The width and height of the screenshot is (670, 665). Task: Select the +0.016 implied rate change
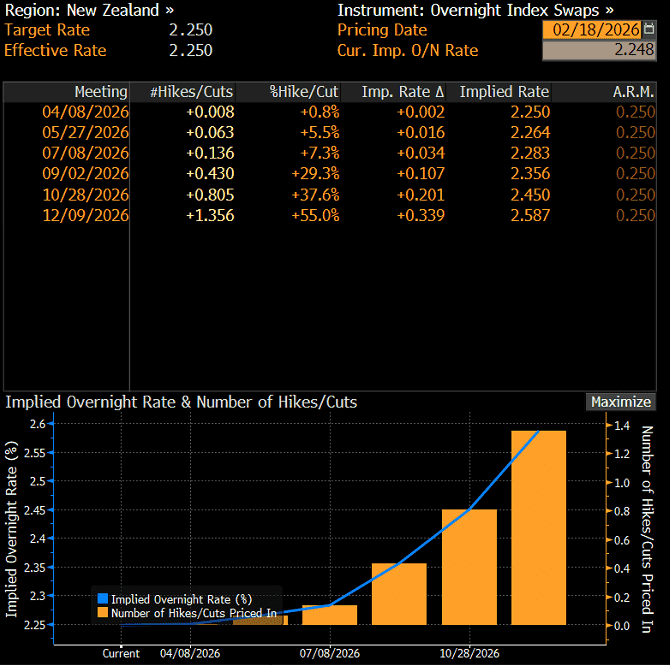click(421, 132)
